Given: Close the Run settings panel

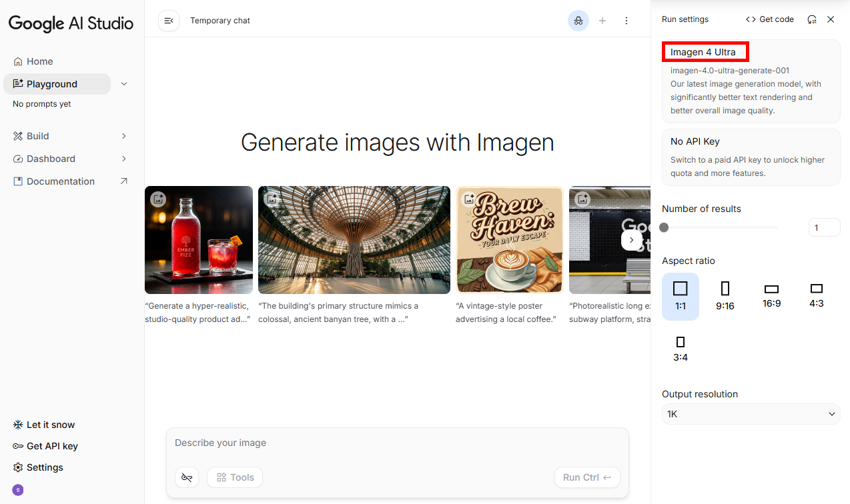Looking at the screenshot, I should (831, 19).
